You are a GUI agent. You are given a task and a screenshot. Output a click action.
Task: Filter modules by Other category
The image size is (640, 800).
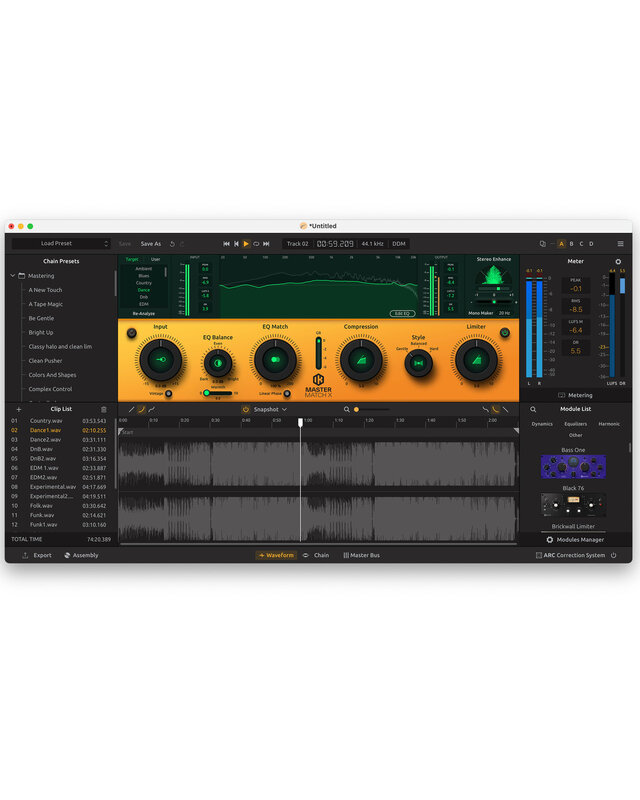pos(575,435)
